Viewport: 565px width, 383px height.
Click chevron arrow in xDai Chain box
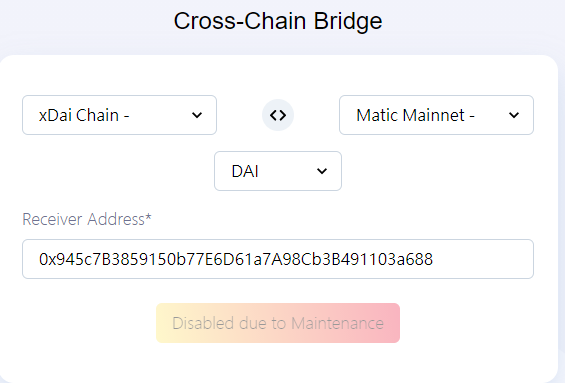click(x=197, y=115)
